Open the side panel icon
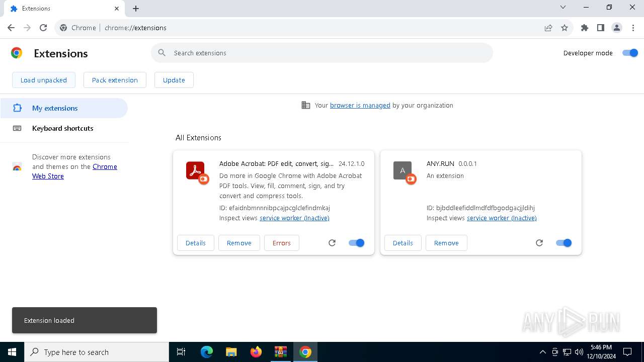The width and height of the screenshot is (644, 362). tap(601, 28)
